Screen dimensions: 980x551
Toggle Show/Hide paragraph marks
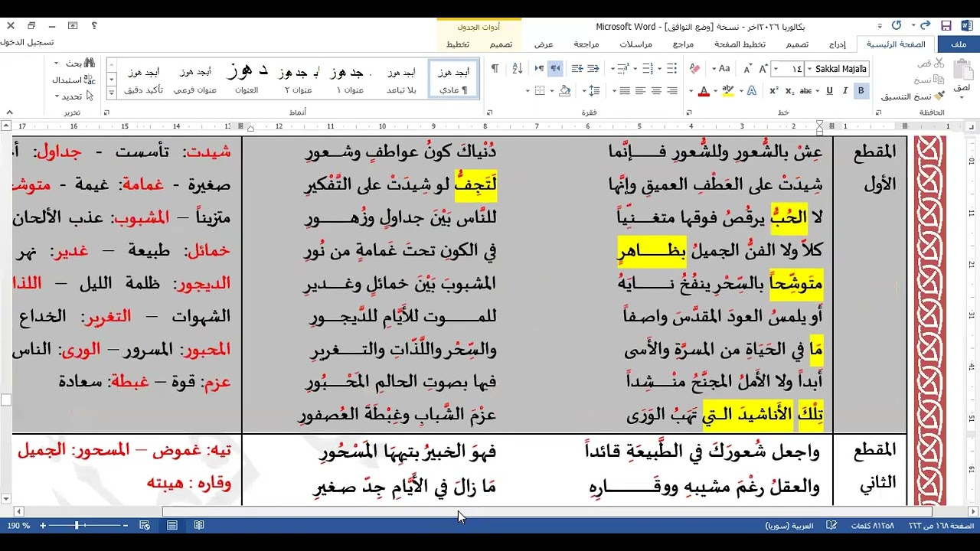(495, 69)
